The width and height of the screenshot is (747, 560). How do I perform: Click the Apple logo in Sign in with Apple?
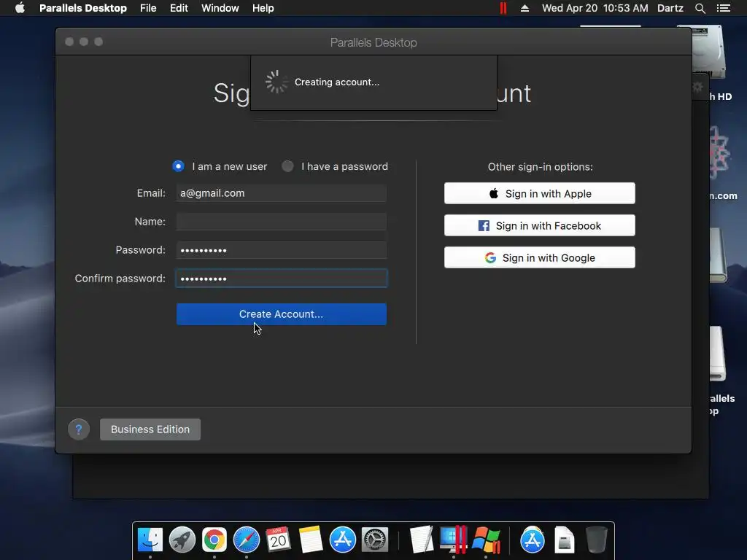tap(494, 193)
